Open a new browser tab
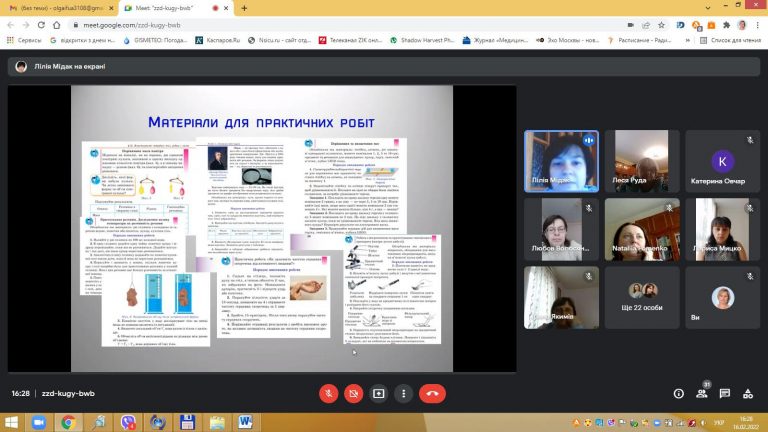Viewport: 768px width, 432px height. (244, 8)
